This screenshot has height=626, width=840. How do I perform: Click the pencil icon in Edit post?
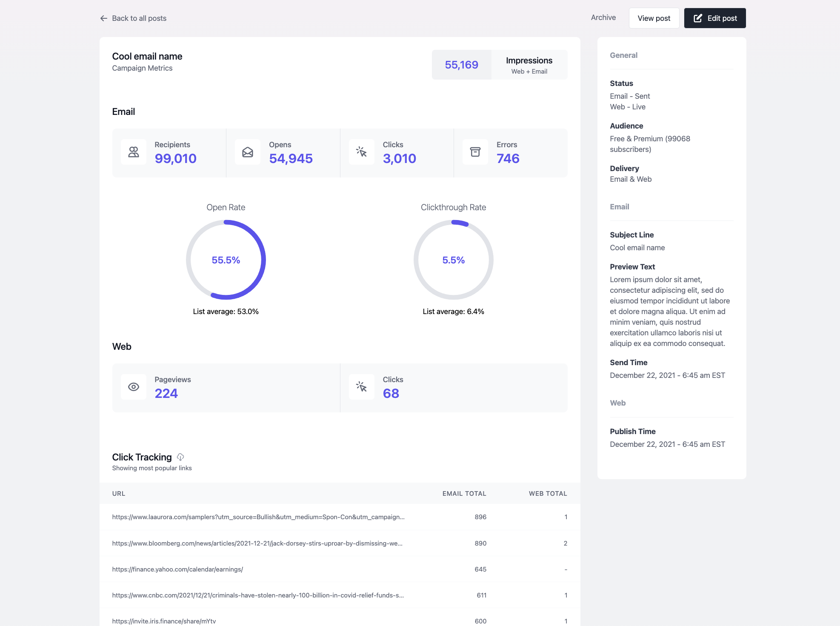click(x=698, y=18)
